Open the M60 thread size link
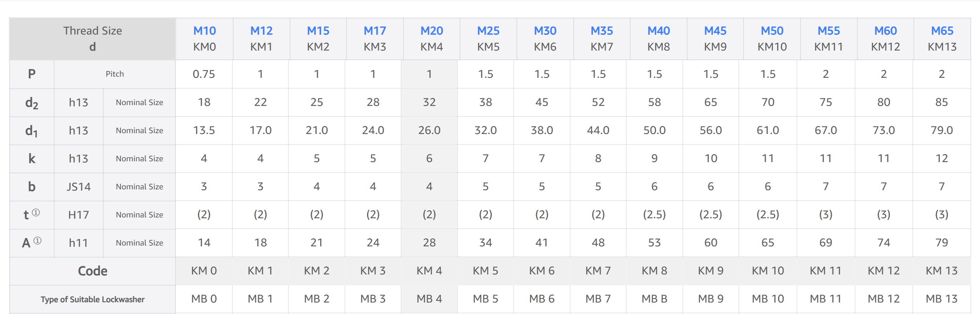 (885, 31)
